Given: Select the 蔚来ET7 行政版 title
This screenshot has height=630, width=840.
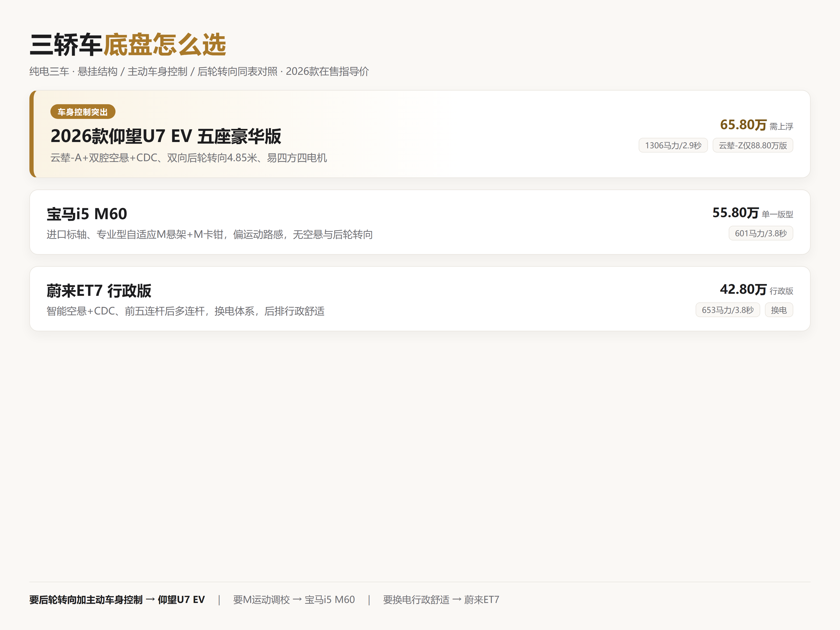Looking at the screenshot, I should (x=99, y=291).
